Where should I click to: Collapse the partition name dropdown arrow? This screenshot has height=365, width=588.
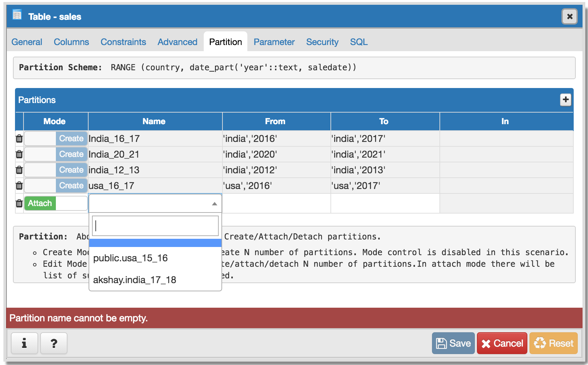[x=214, y=204]
